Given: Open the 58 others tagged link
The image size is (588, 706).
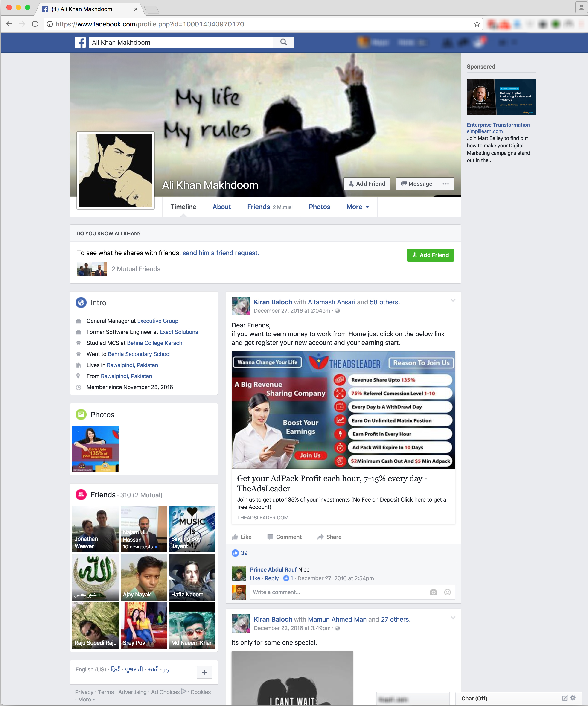Looking at the screenshot, I should pyautogui.click(x=384, y=302).
